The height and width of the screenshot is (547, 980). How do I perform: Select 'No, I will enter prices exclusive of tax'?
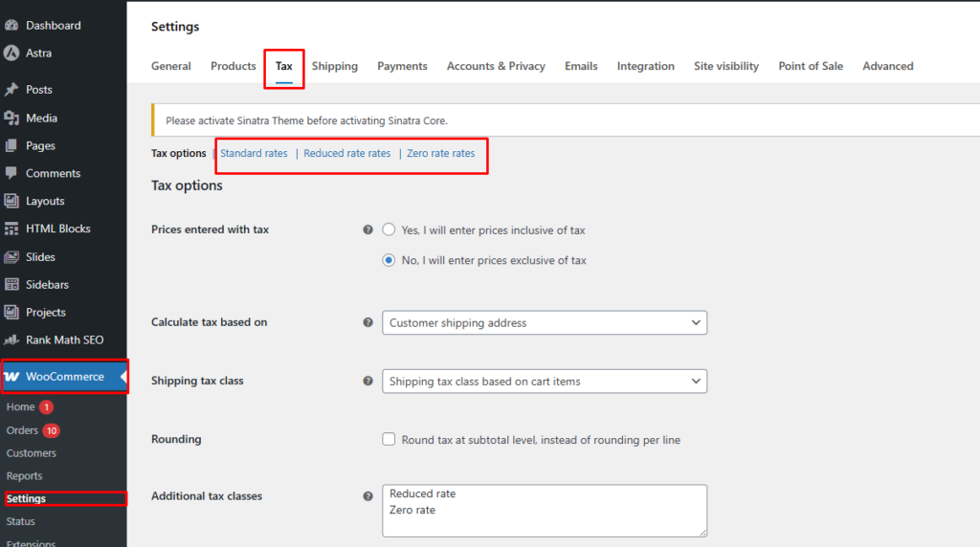(389, 260)
